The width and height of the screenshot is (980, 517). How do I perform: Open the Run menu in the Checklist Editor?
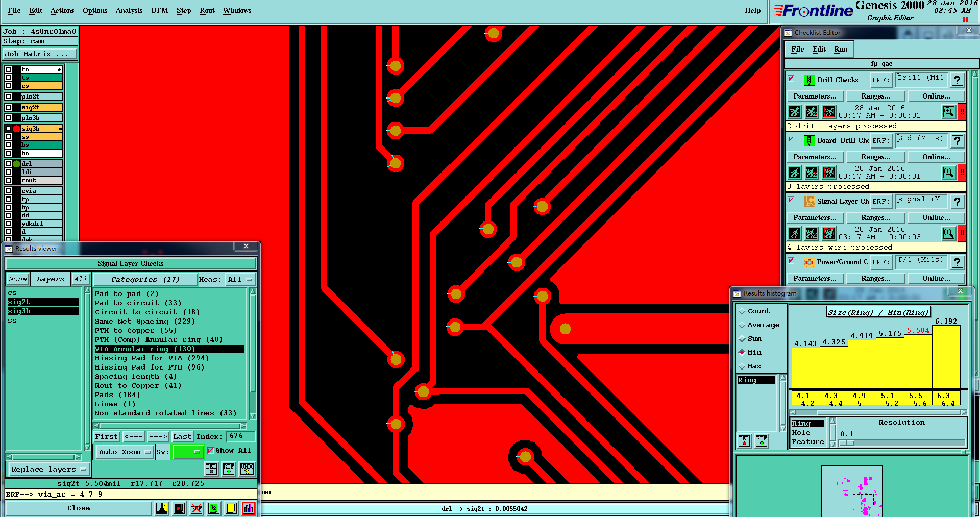pyautogui.click(x=841, y=50)
